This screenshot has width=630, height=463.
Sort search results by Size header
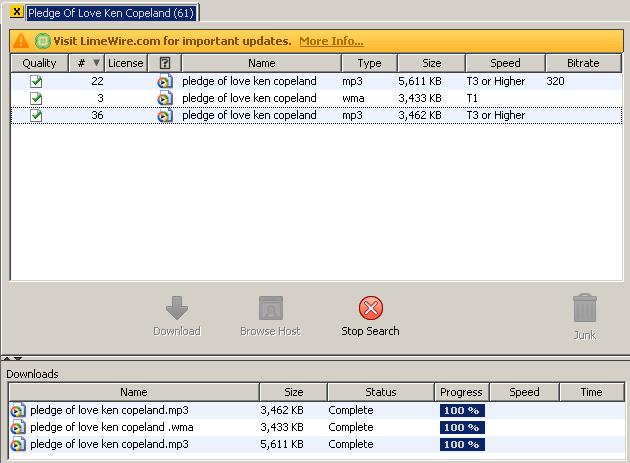432,63
